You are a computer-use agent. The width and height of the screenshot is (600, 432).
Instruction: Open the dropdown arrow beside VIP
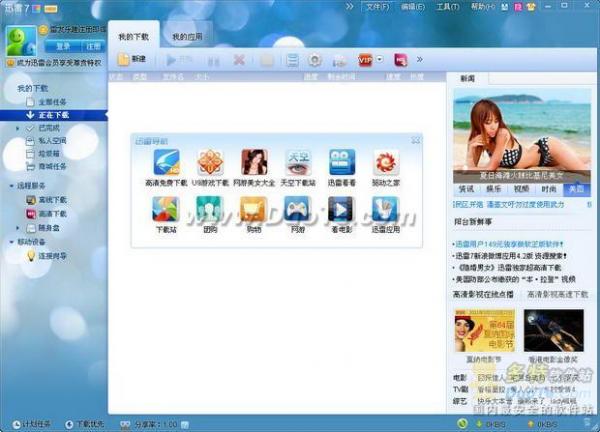pyautogui.click(x=380, y=60)
